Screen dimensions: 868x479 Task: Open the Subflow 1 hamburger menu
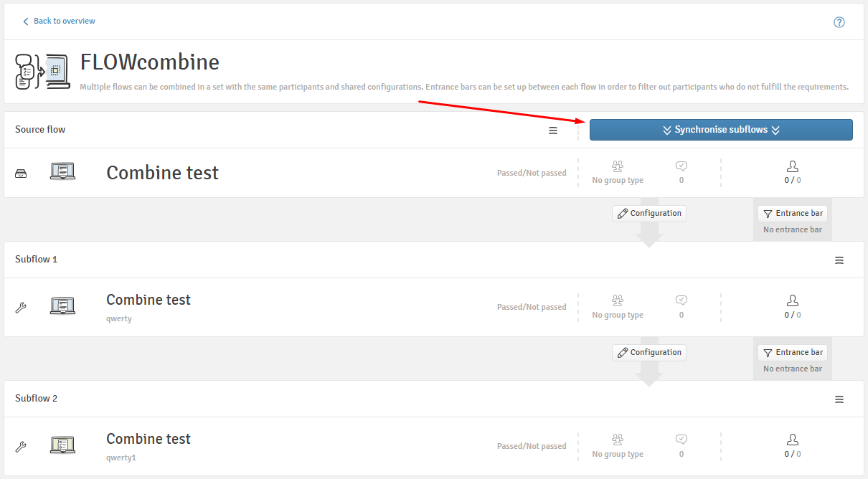click(839, 260)
